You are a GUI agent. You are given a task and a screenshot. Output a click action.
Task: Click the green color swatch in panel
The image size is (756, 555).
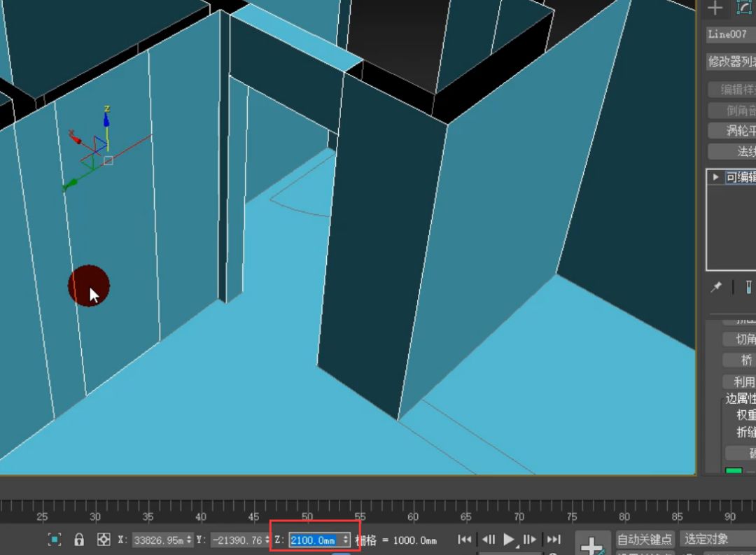coord(734,470)
